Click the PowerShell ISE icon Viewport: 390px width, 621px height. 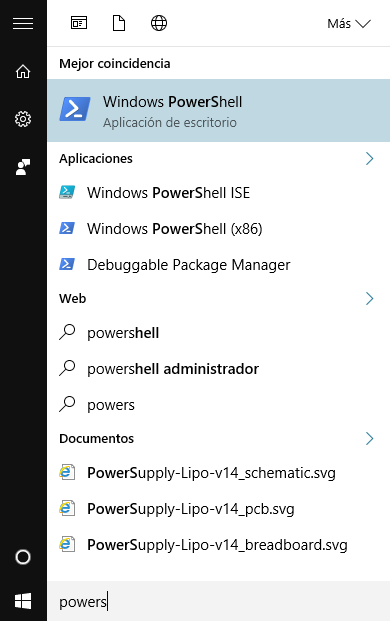[67, 192]
